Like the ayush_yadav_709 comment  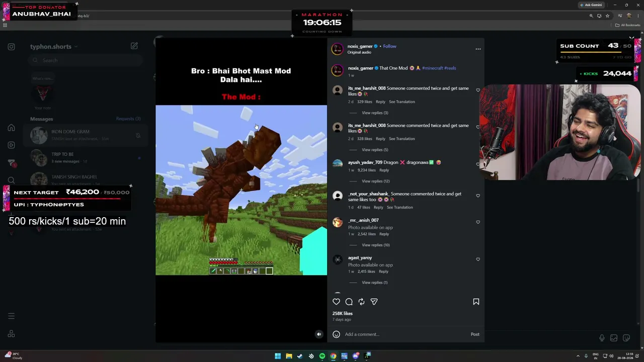point(478,164)
